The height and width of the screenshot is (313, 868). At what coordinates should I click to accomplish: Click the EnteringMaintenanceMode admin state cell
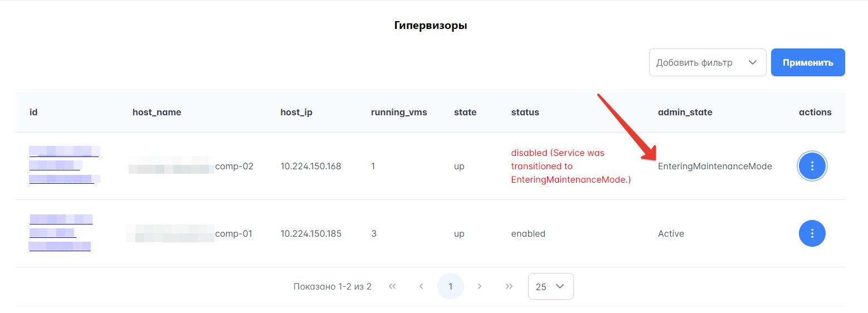(715, 166)
